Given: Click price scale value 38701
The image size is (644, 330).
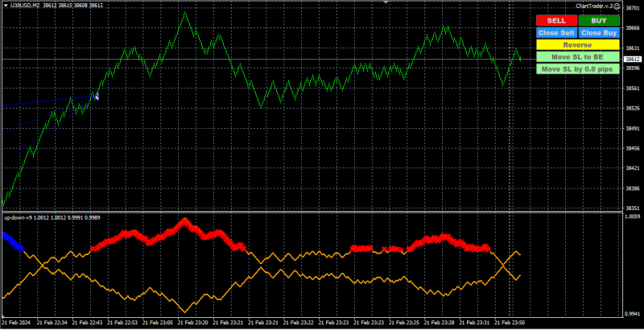Looking at the screenshot, I should pos(632,8).
